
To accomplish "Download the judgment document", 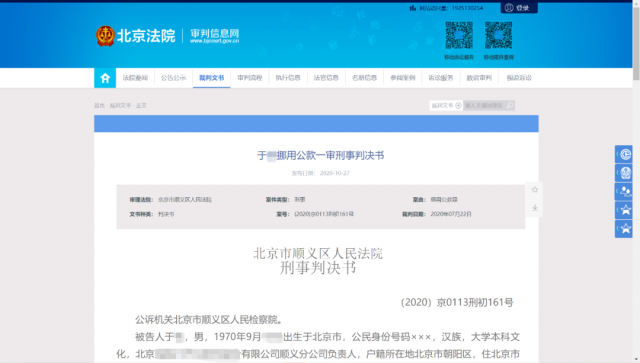I will pos(535,208).
